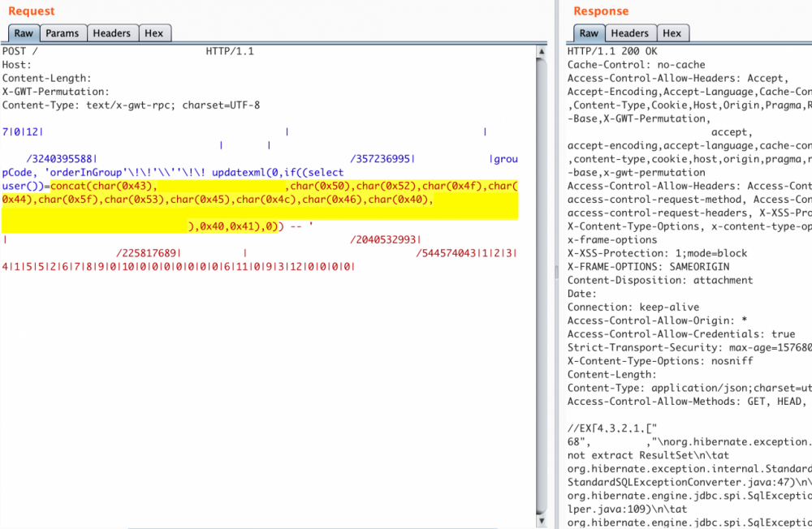812x529 pixels.
Task: Click 'Cache-Control: no-cache' response header
Action: click(x=636, y=65)
